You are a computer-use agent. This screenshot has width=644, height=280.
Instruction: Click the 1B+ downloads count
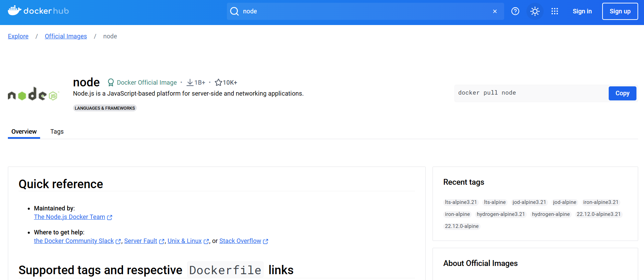[x=200, y=83]
